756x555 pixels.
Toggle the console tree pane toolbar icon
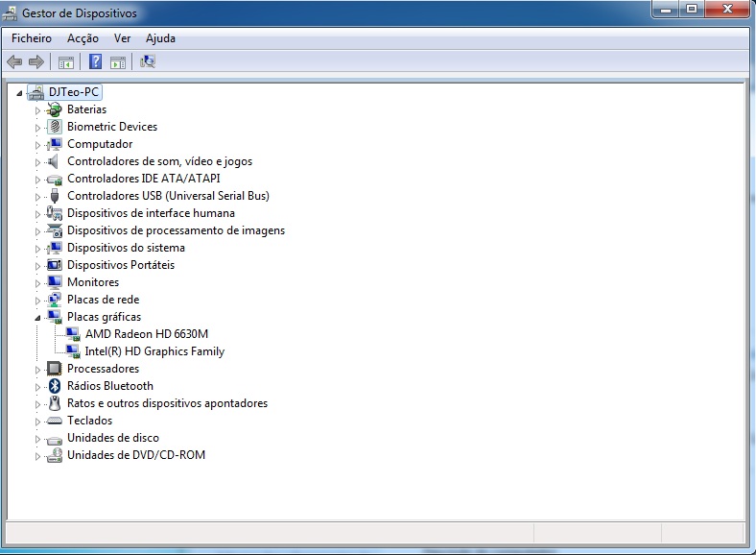tap(66, 62)
